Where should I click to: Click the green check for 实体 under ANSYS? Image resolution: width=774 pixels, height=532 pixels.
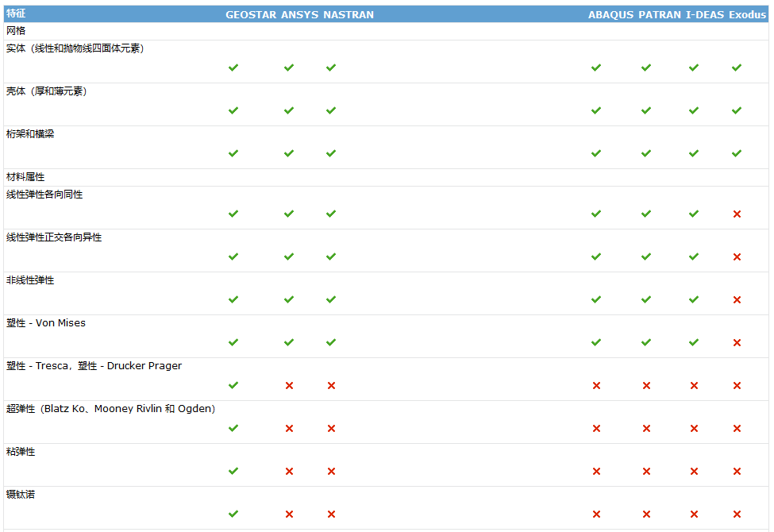click(289, 67)
